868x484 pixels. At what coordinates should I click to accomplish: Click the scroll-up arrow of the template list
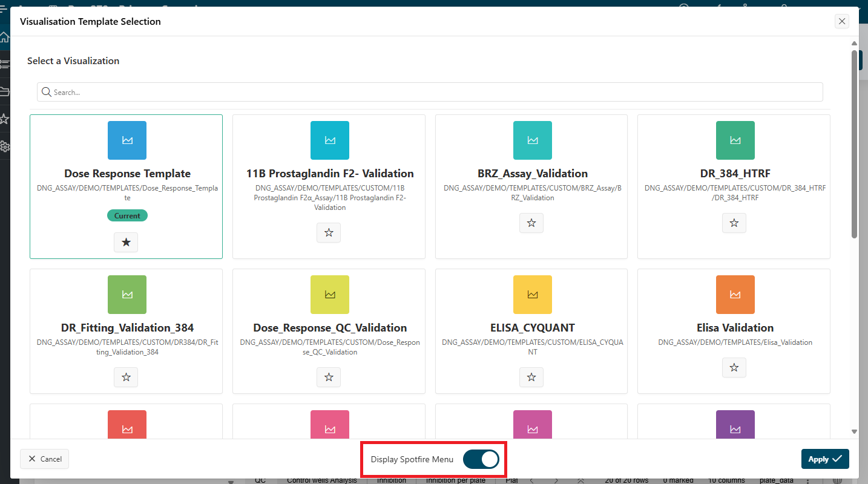click(x=854, y=44)
